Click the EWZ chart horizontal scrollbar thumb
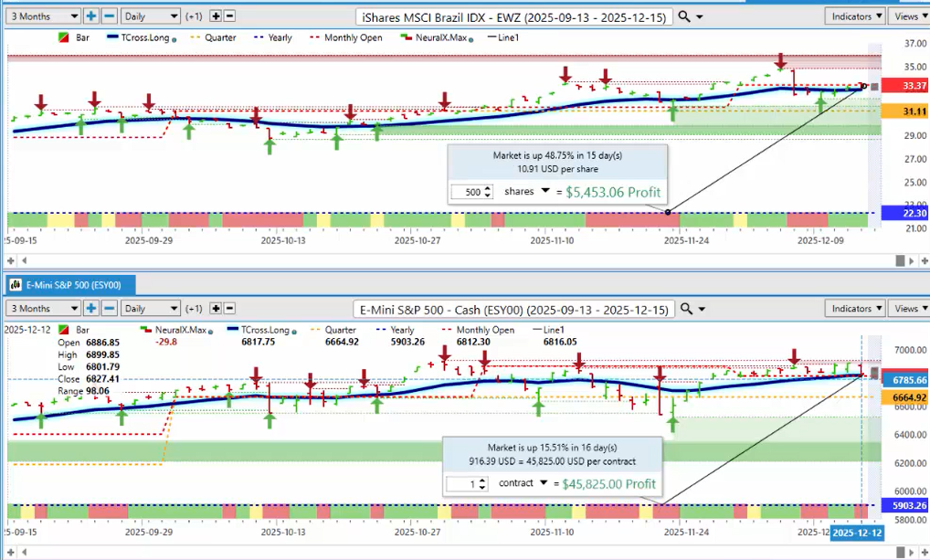930x560 pixels. [900, 260]
